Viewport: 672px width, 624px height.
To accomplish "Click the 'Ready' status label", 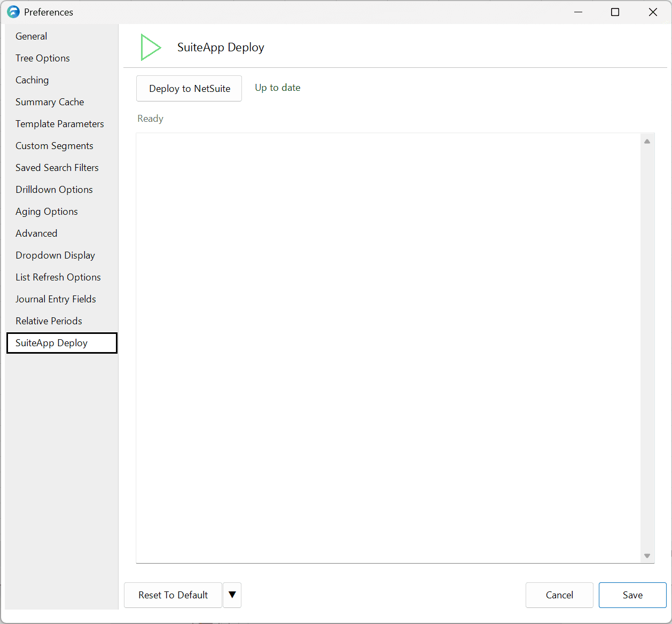I will point(150,119).
